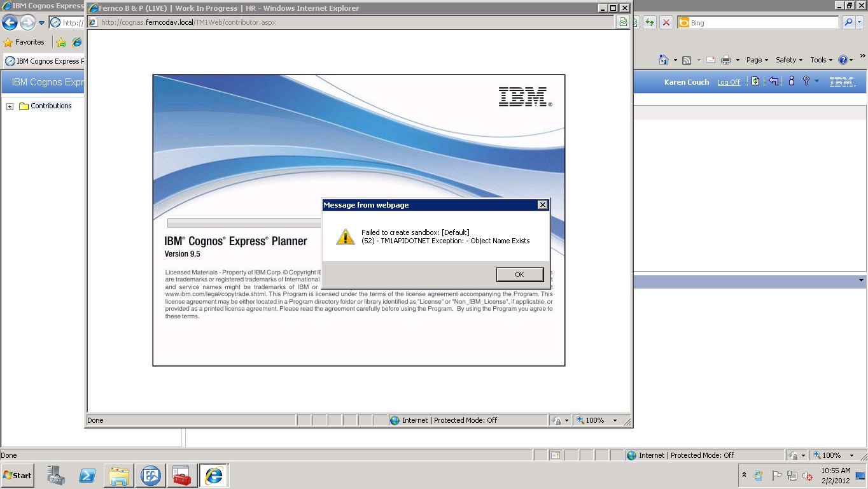Open the Print dropdown arrow

tap(738, 60)
